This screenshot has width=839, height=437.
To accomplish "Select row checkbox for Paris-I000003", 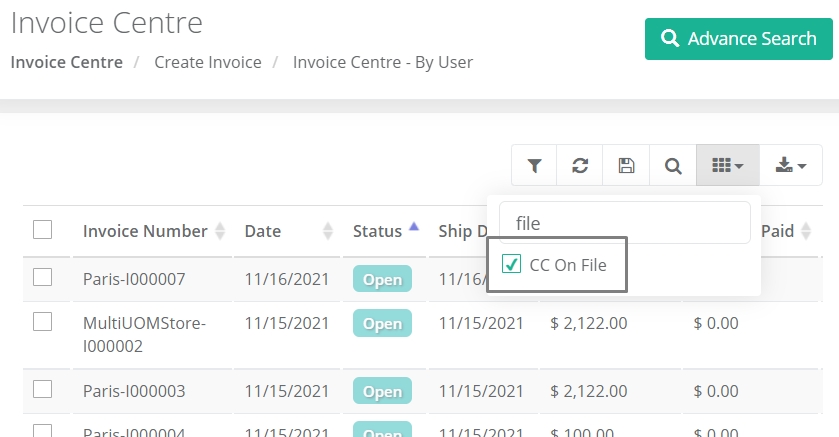I will [42, 389].
